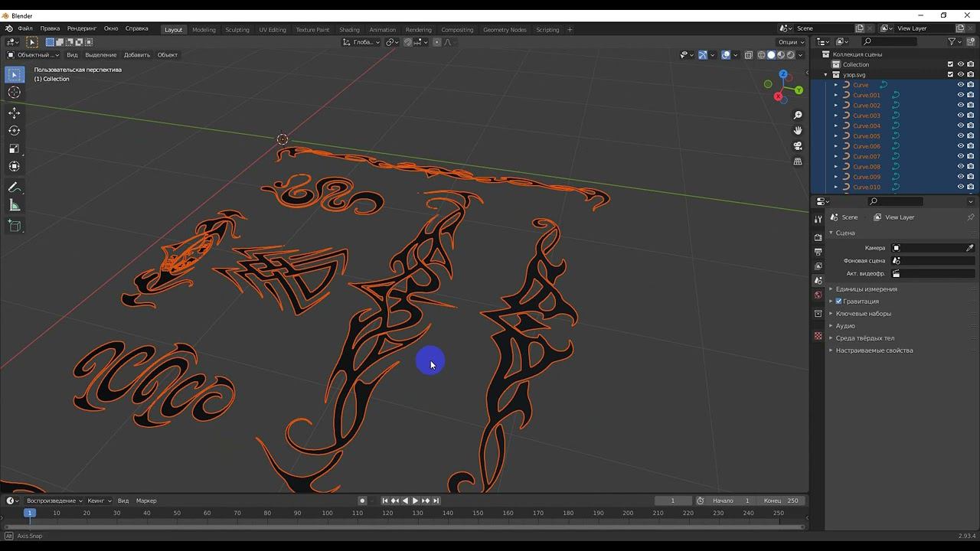The image size is (980, 551).
Task: Expand the Единицы измерения panel
Action: point(866,289)
